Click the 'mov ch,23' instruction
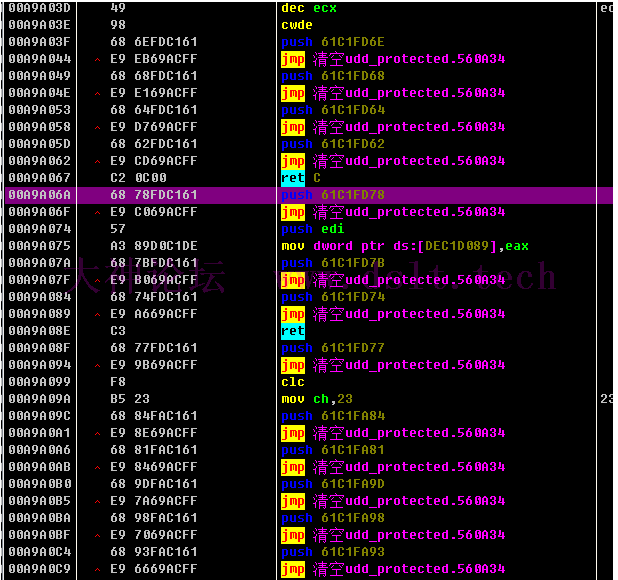Image resolution: width=618 pixels, height=580 pixels. [x=317, y=399]
